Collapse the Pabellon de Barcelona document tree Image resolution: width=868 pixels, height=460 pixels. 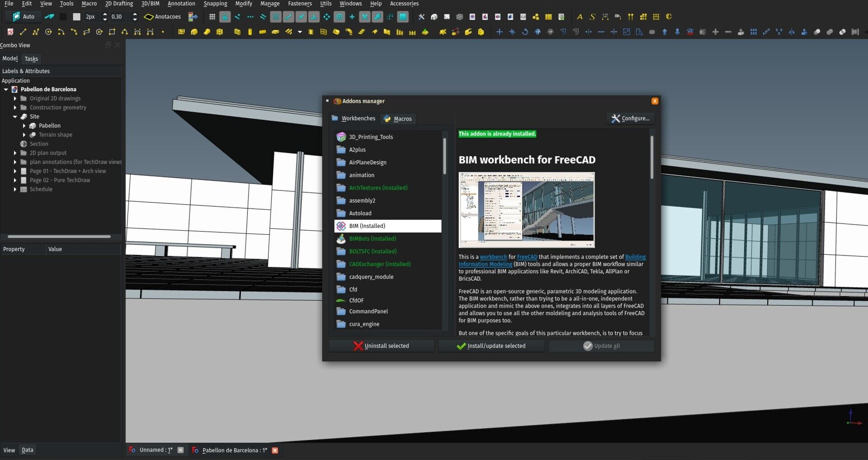6,90
